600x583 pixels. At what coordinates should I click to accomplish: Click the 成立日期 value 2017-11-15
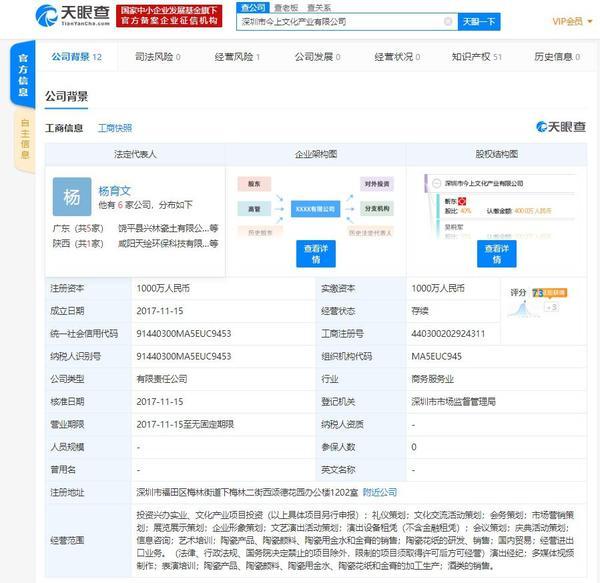(x=160, y=311)
